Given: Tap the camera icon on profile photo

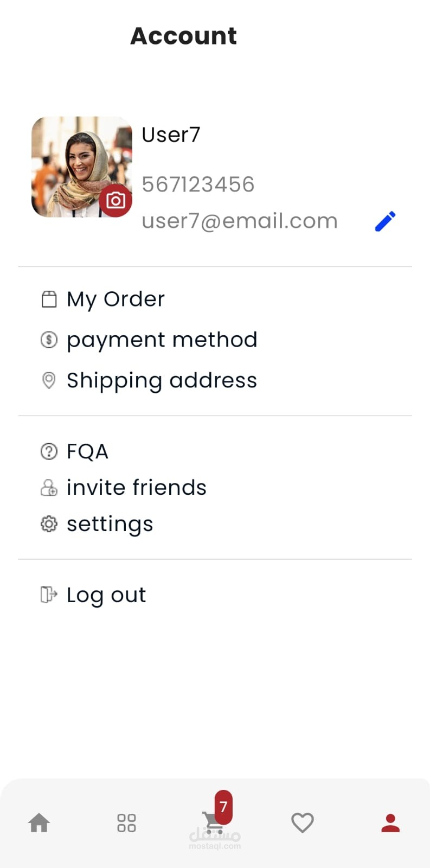Looking at the screenshot, I should 115,201.
